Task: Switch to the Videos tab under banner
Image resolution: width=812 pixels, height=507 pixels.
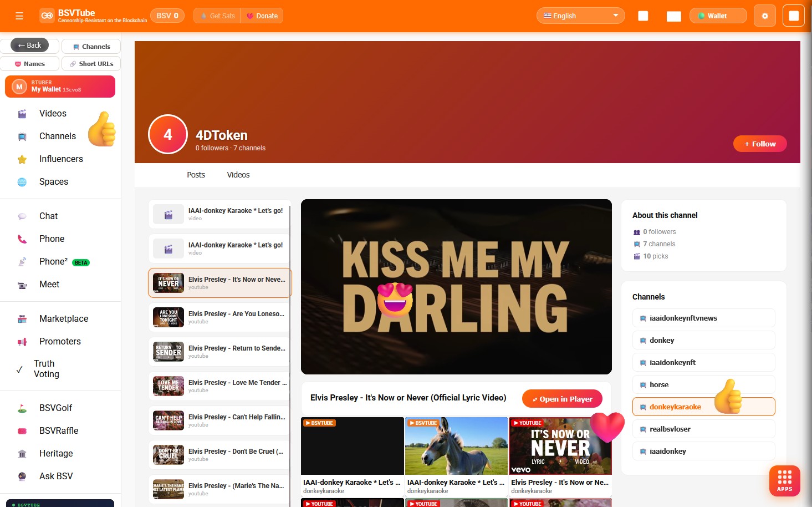Action: click(238, 175)
